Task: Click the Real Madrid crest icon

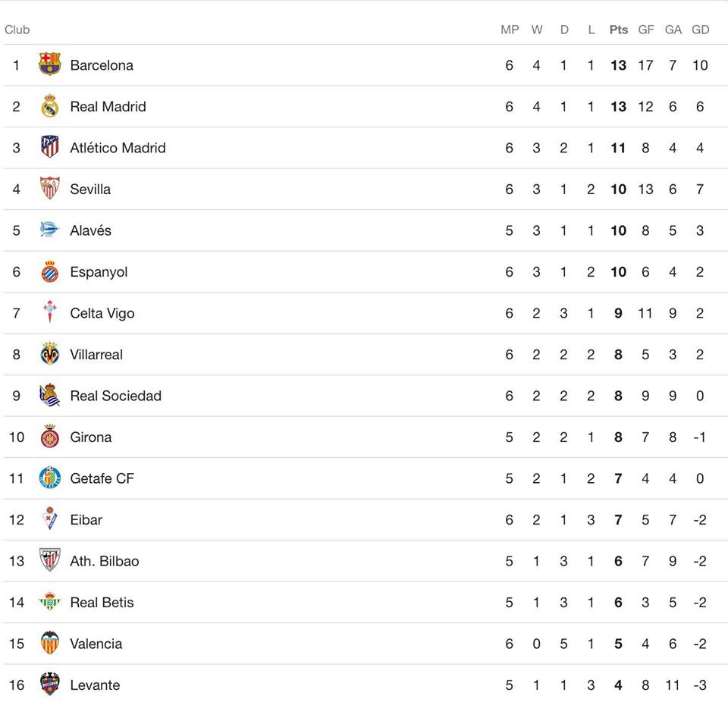Action: (x=50, y=106)
